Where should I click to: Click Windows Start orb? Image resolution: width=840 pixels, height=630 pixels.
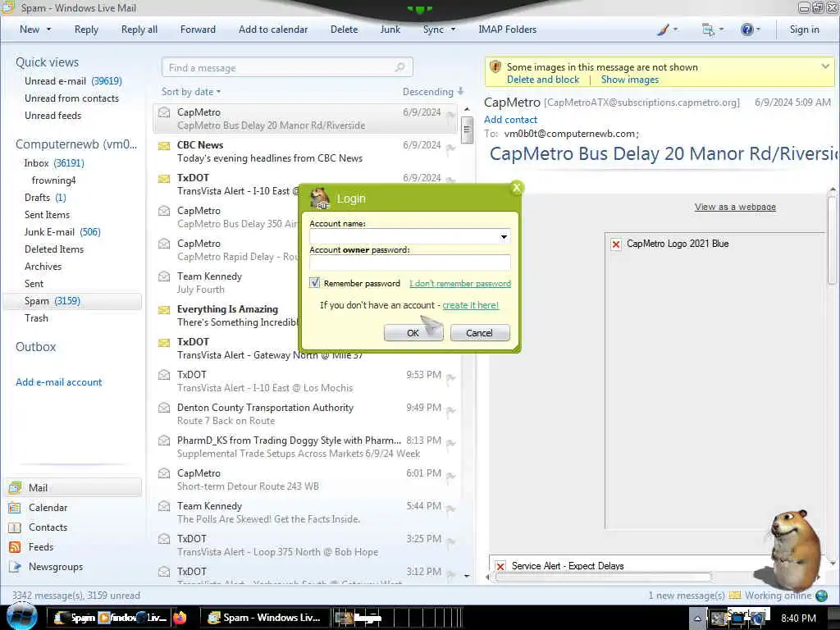point(21,617)
